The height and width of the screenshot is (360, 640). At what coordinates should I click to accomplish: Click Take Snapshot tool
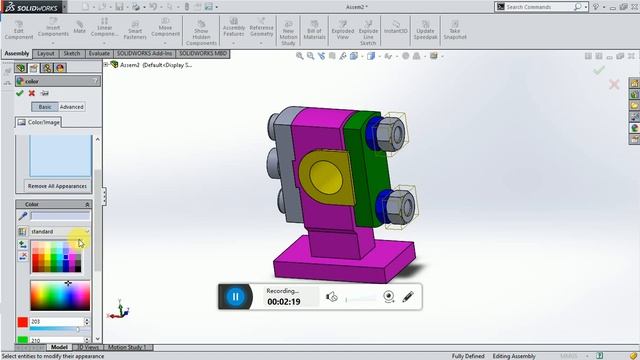(455, 30)
